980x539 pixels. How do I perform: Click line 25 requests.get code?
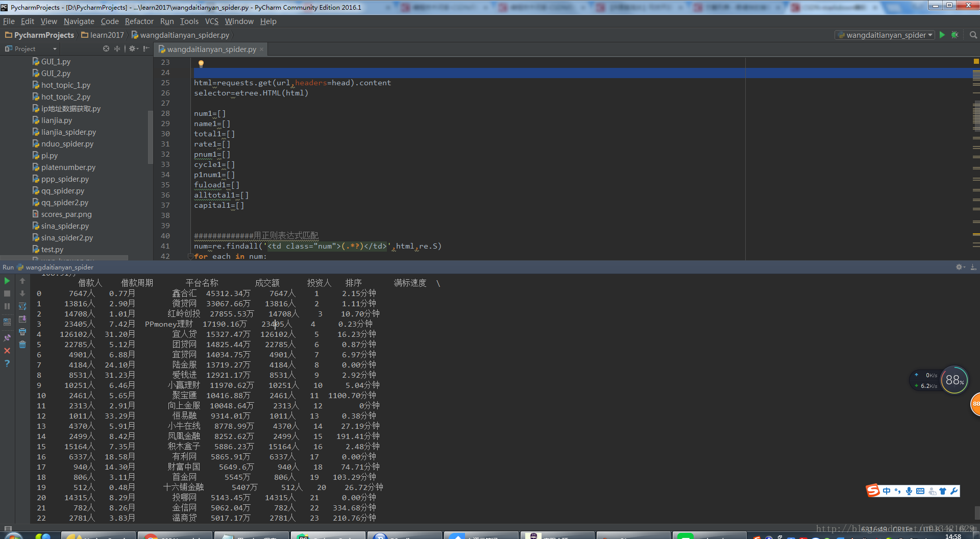click(x=292, y=83)
